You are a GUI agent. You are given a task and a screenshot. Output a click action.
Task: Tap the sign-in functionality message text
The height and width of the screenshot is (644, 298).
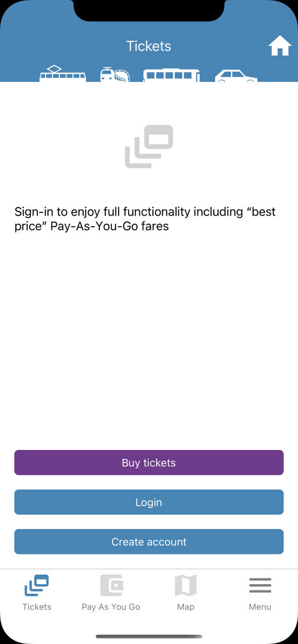tap(145, 219)
